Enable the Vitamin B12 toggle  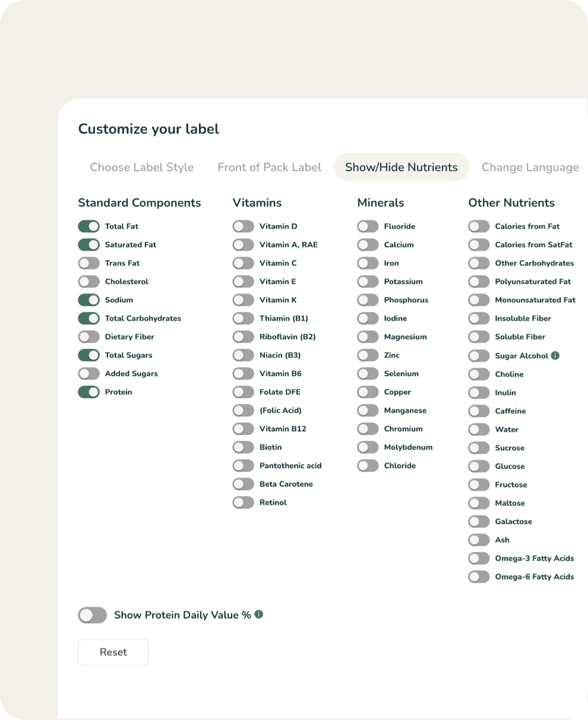coord(243,429)
